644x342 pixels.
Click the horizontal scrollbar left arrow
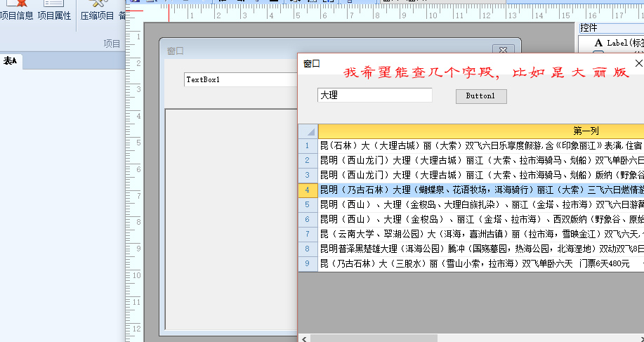(x=304, y=338)
